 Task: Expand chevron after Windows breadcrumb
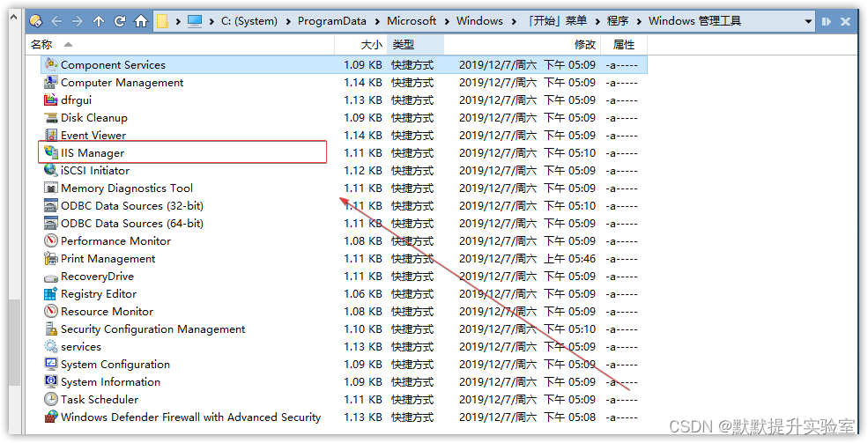[x=515, y=21]
